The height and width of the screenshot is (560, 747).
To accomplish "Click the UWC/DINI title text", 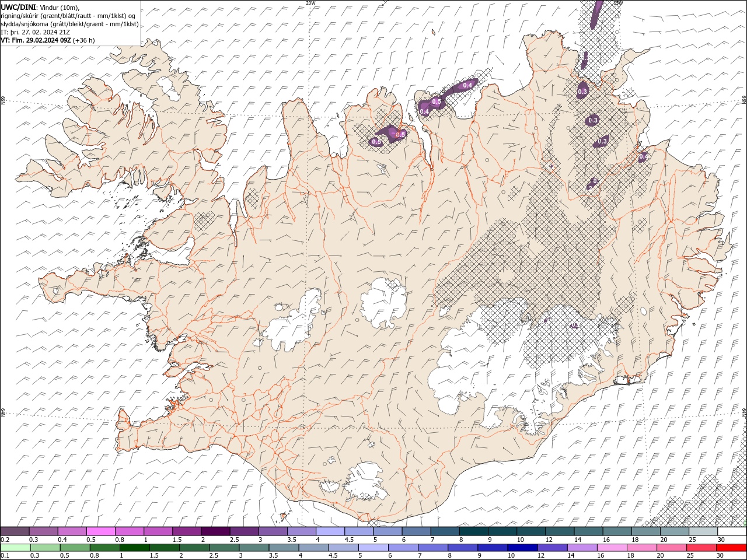I will (18, 7).
